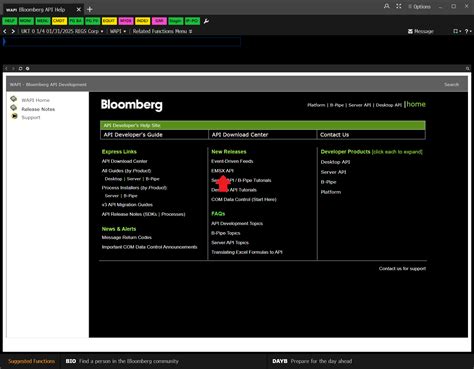474x369 pixels.
Task: Open the API Developer's Guide tab
Action: click(154, 135)
